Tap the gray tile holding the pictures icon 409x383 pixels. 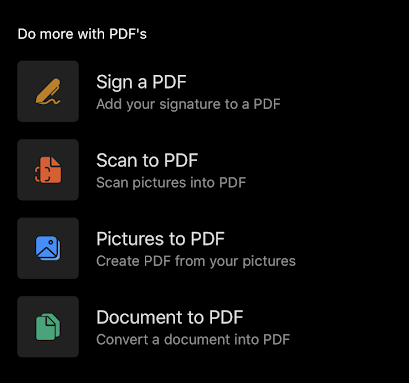click(x=48, y=248)
